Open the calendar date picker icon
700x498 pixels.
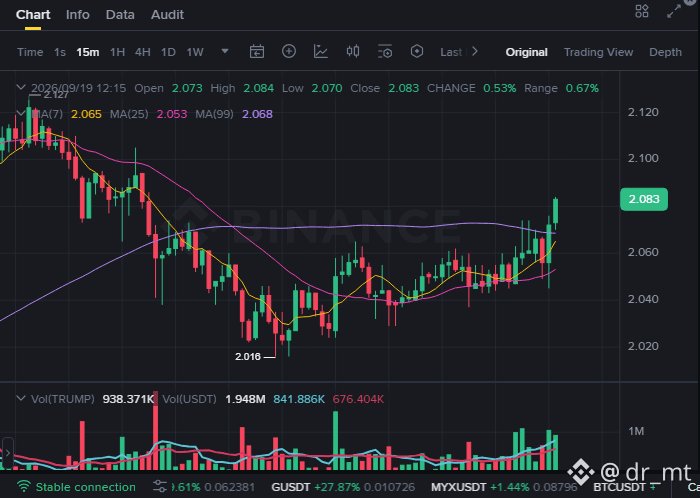[x=257, y=52]
